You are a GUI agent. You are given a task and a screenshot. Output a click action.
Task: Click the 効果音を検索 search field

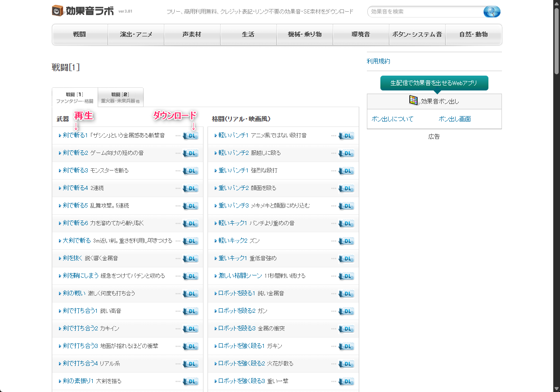(x=423, y=12)
